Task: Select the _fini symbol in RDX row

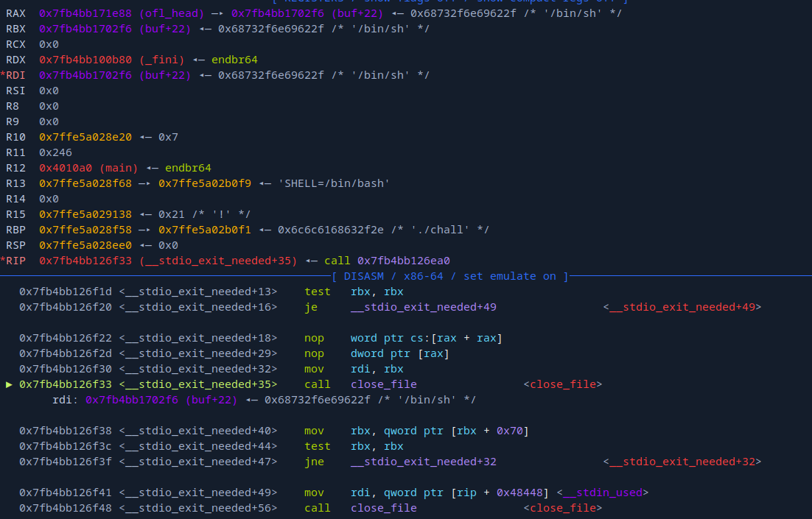Action: [x=162, y=60]
